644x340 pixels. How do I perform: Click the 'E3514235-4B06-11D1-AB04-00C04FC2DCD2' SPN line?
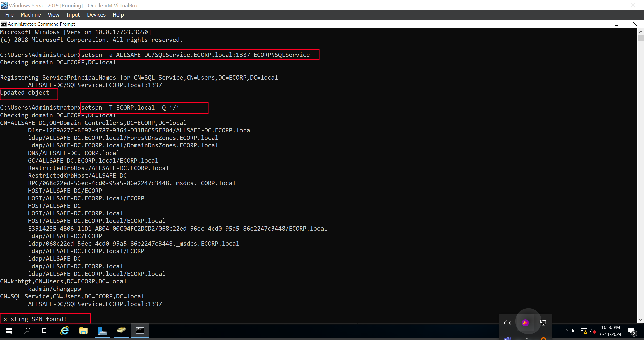click(x=178, y=229)
